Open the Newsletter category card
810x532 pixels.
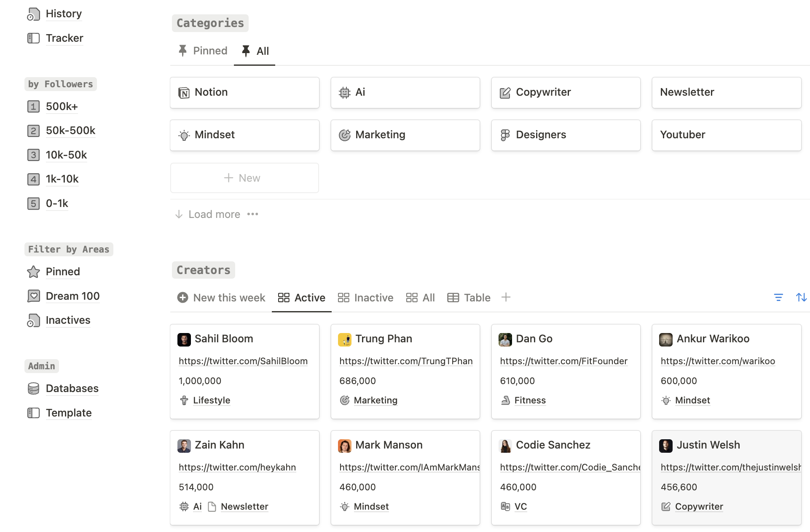pyautogui.click(x=727, y=93)
